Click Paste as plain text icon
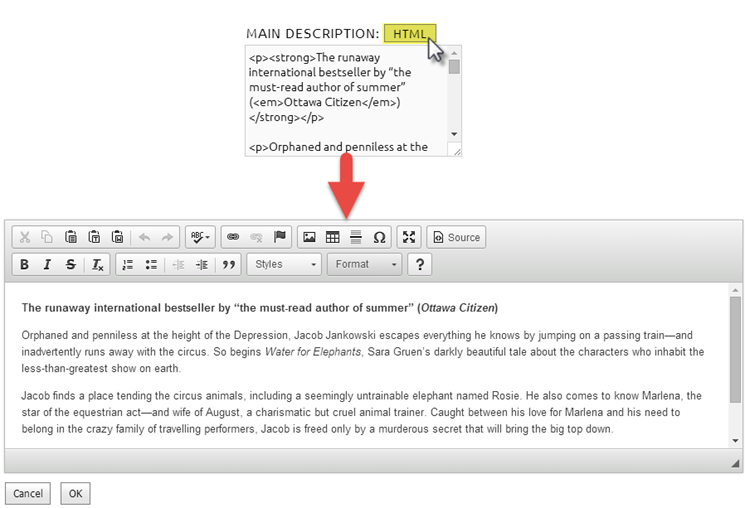Image resolution: width=745 pixels, height=508 pixels. coord(94,237)
